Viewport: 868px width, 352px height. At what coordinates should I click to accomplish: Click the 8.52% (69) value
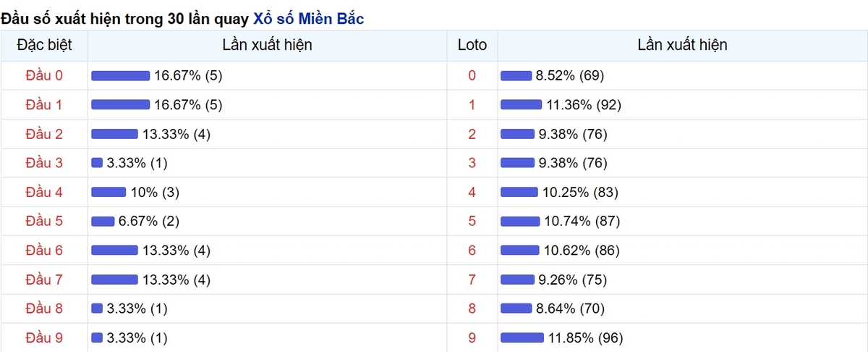point(570,75)
